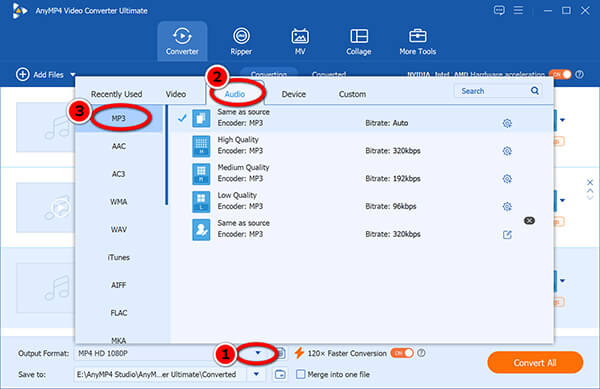Open settings gear for Same as source Auto

507,123
